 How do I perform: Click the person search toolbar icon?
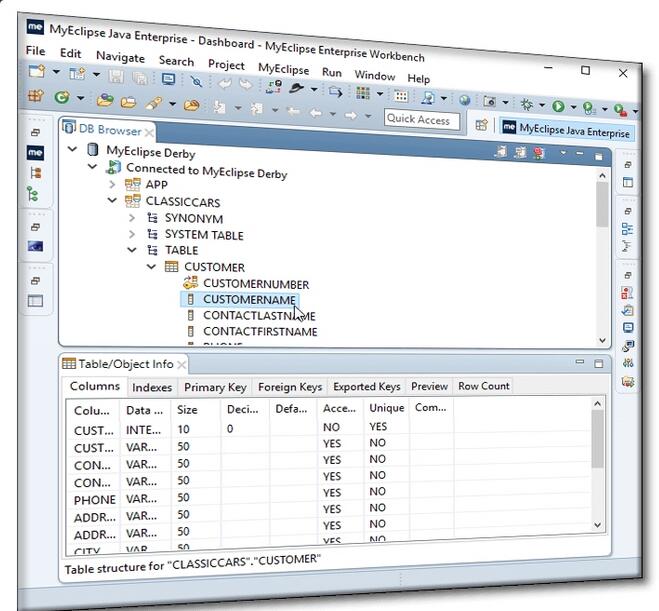point(427,98)
